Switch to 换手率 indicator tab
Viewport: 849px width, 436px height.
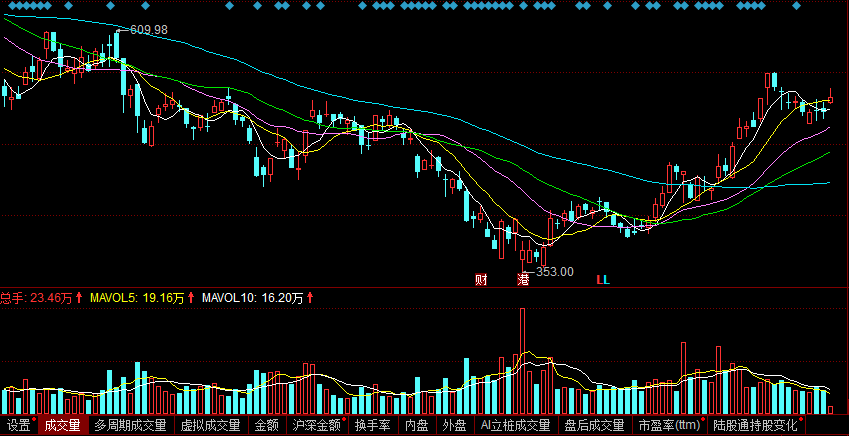click(373, 425)
